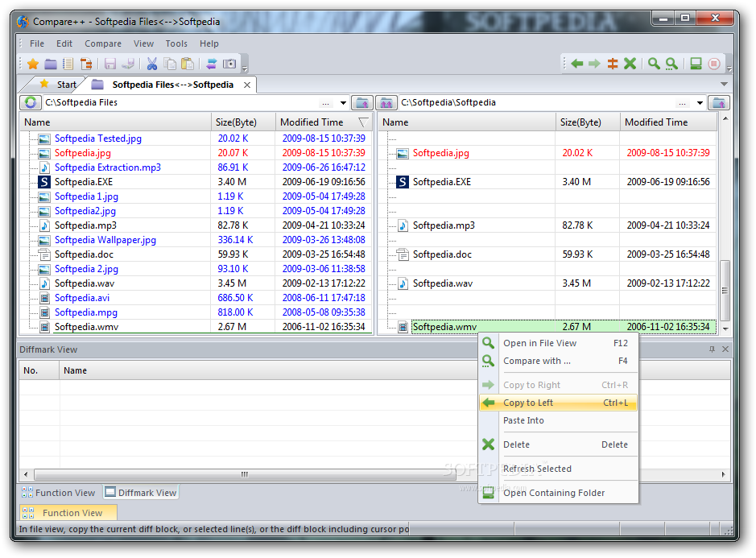
Task: Switch to the Start tab
Action: click(58, 85)
